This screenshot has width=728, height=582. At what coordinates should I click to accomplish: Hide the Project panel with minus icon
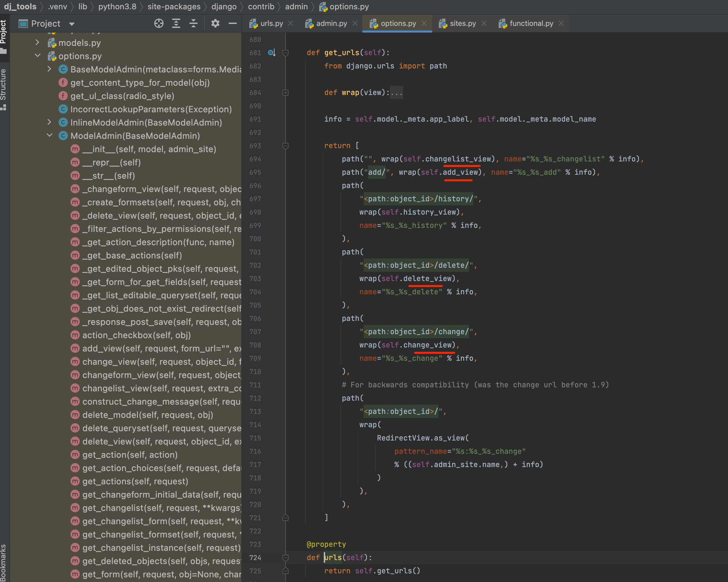(x=233, y=23)
